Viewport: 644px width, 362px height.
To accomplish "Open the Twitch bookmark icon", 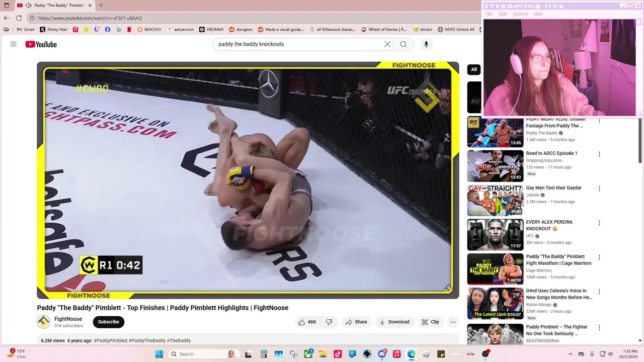I will [x=97, y=30].
